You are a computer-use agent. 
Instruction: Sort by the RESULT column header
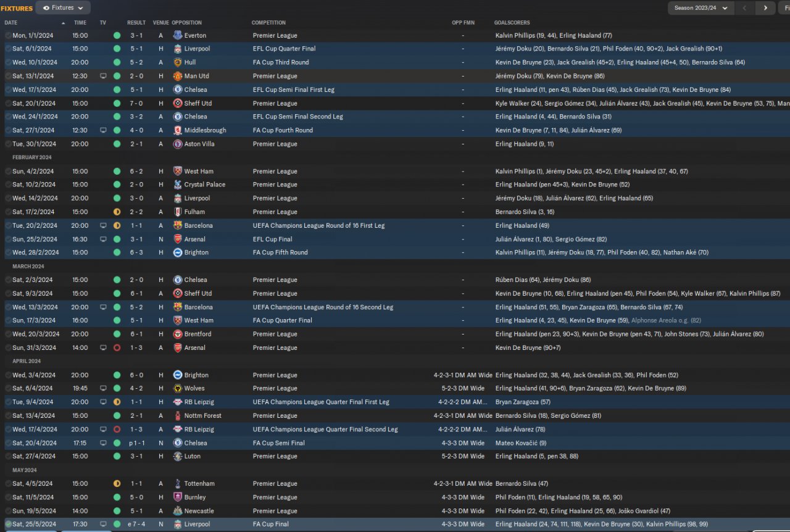(x=136, y=23)
